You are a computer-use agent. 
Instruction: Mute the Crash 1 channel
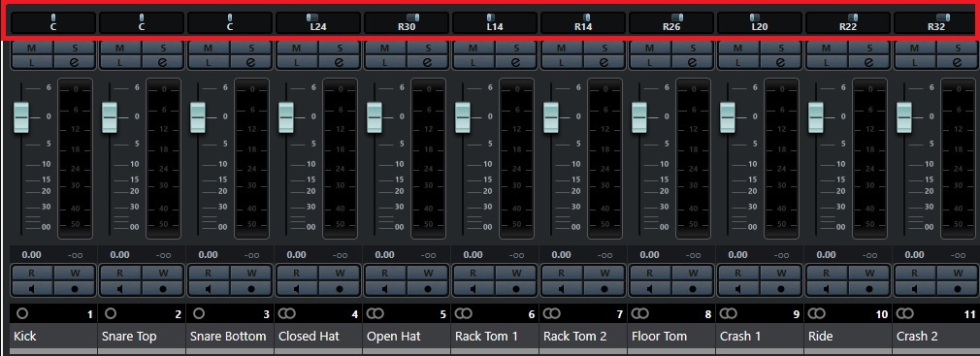(x=738, y=49)
